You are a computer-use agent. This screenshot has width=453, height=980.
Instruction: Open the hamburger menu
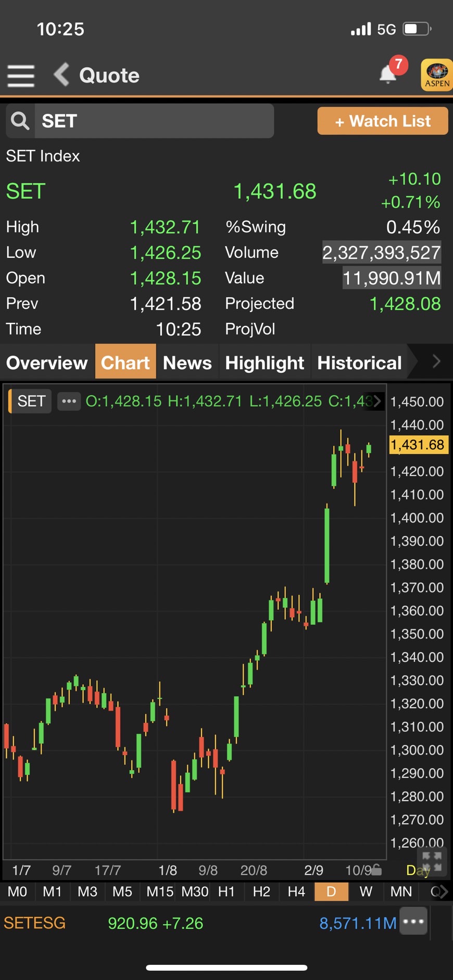[21, 76]
